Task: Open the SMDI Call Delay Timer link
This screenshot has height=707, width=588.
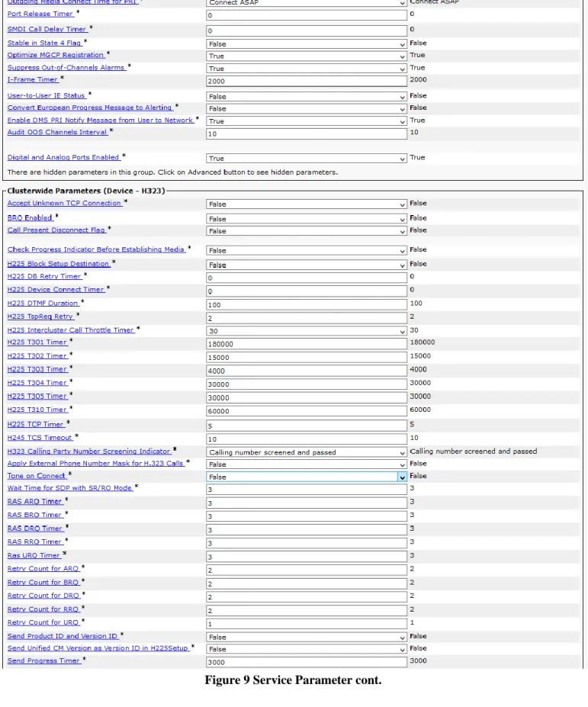Action: click(x=47, y=29)
